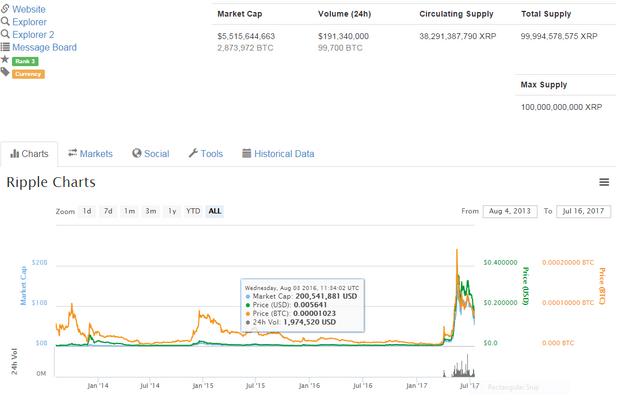The width and height of the screenshot is (640, 405).
Task: Switch to the Tools tab
Action: click(x=206, y=154)
